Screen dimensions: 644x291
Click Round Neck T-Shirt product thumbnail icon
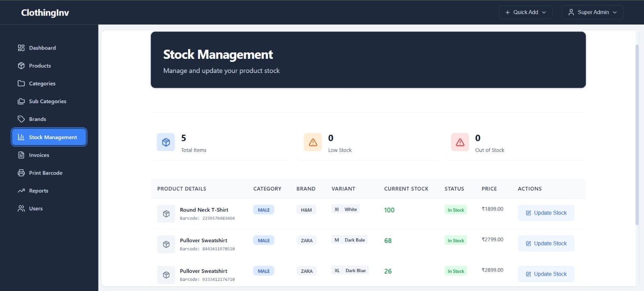166,214
